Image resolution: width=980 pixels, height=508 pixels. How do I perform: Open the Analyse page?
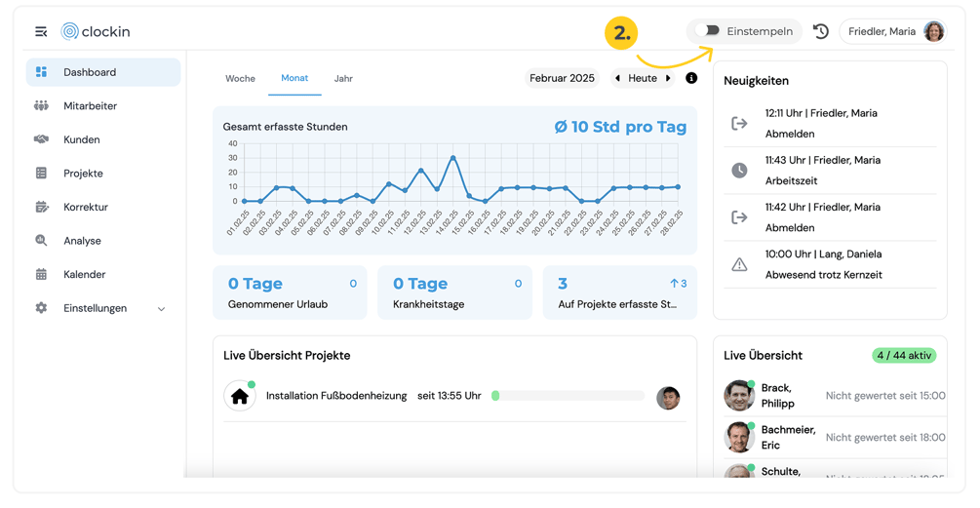pyautogui.click(x=82, y=241)
